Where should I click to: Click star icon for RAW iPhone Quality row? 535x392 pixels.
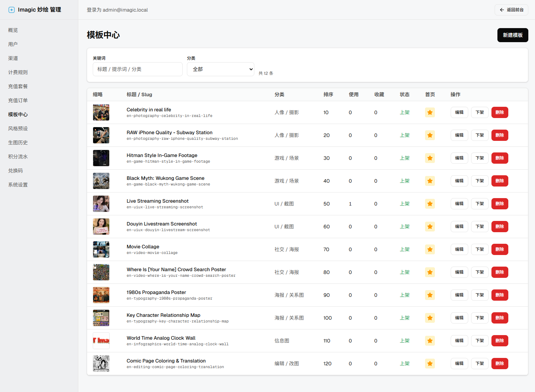pos(430,135)
